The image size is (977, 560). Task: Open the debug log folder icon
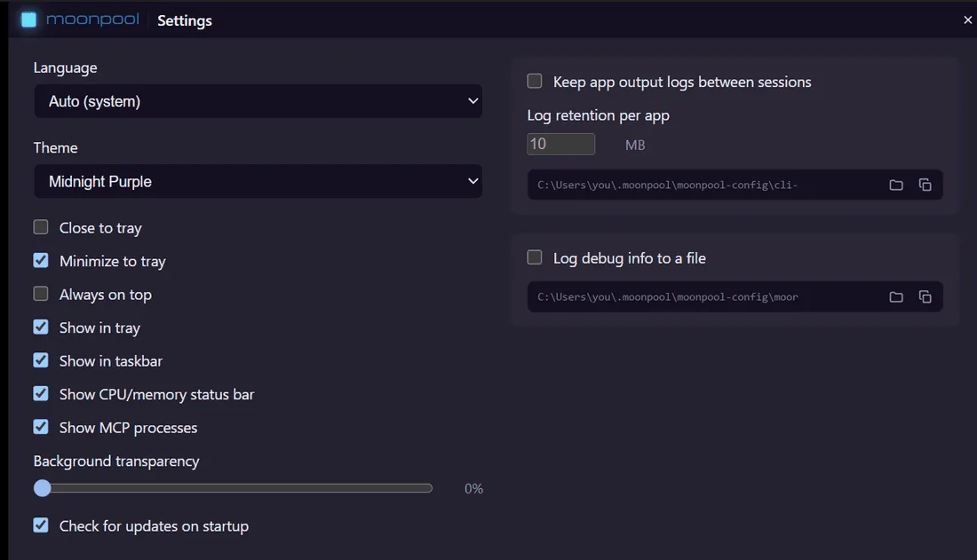[x=896, y=297]
